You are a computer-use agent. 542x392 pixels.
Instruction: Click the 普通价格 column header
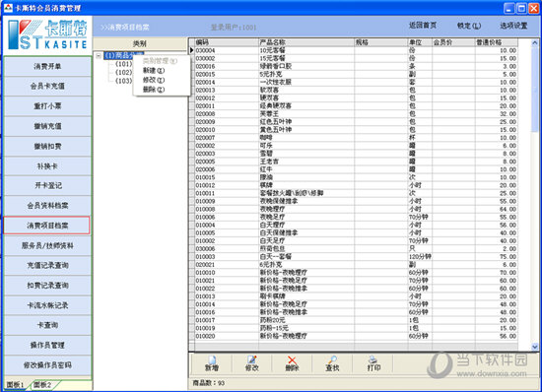point(497,42)
